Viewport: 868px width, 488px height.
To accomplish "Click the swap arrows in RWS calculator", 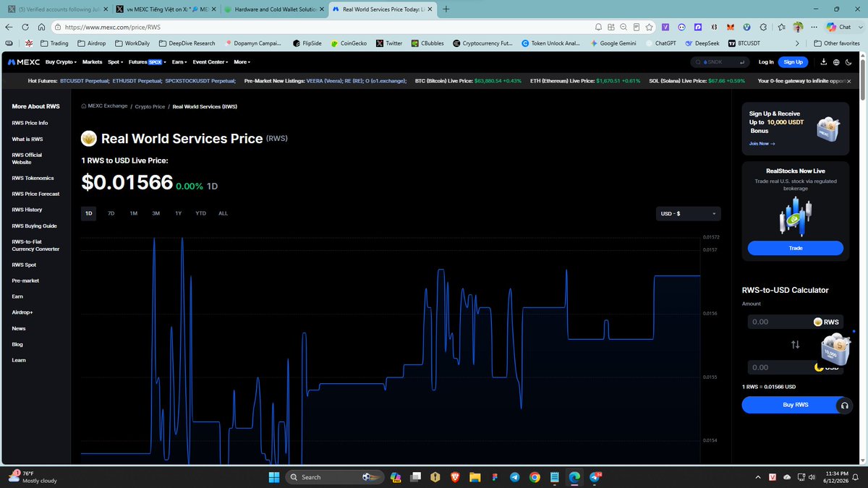I will [x=795, y=345].
